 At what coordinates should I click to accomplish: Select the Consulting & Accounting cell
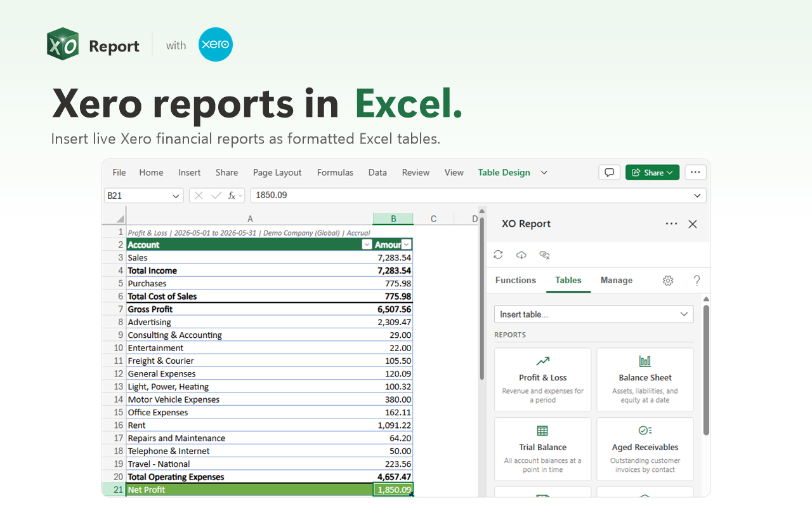click(x=249, y=335)
